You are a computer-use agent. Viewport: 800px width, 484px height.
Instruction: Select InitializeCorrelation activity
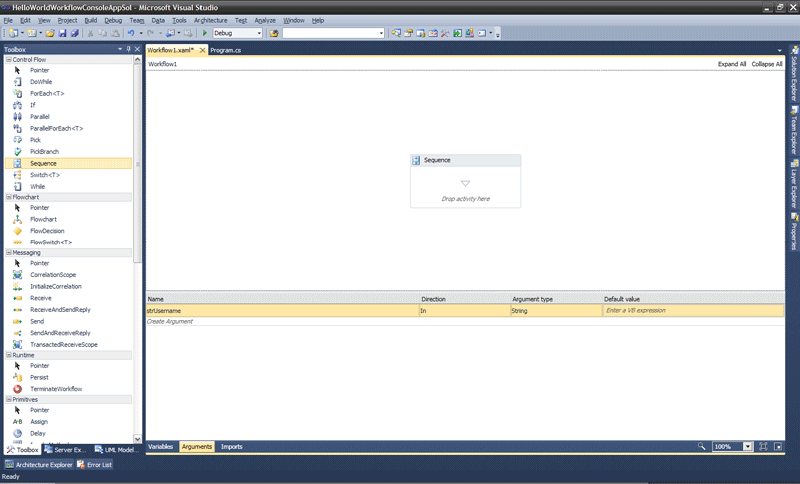[x=56, y=286]
